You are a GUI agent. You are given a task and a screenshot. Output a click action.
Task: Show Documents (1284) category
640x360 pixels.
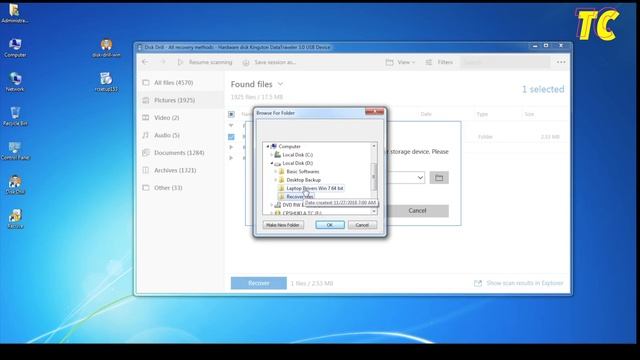coord(179,153)
